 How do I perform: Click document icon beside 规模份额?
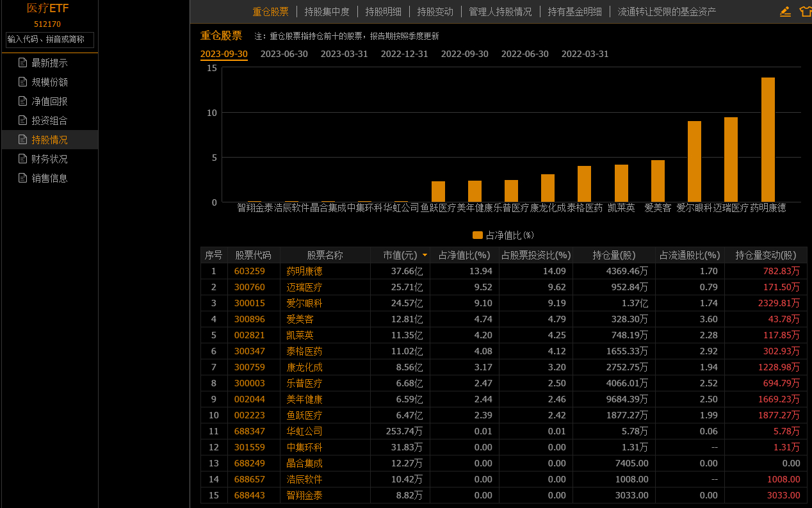point(23,82)
